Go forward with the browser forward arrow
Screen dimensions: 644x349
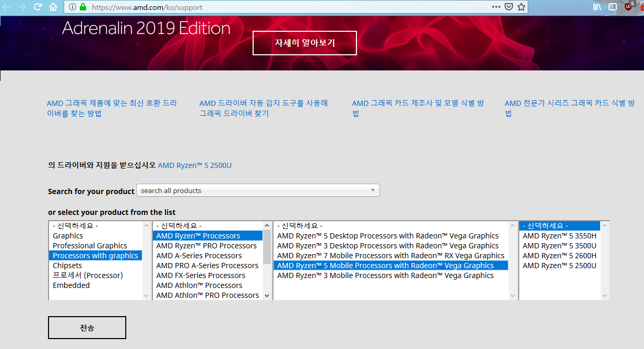coord(21,7)
